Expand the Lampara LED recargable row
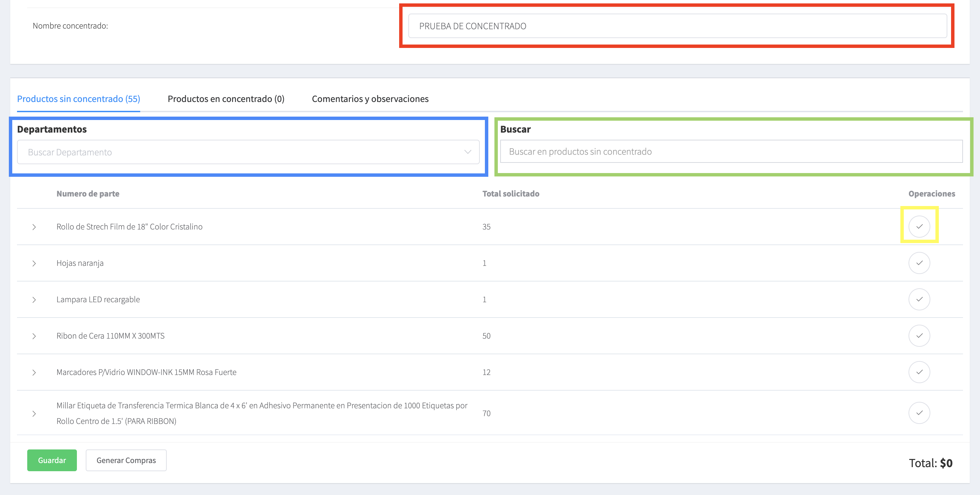The width and height of the screenshot is (980, 495). (34, 300)
